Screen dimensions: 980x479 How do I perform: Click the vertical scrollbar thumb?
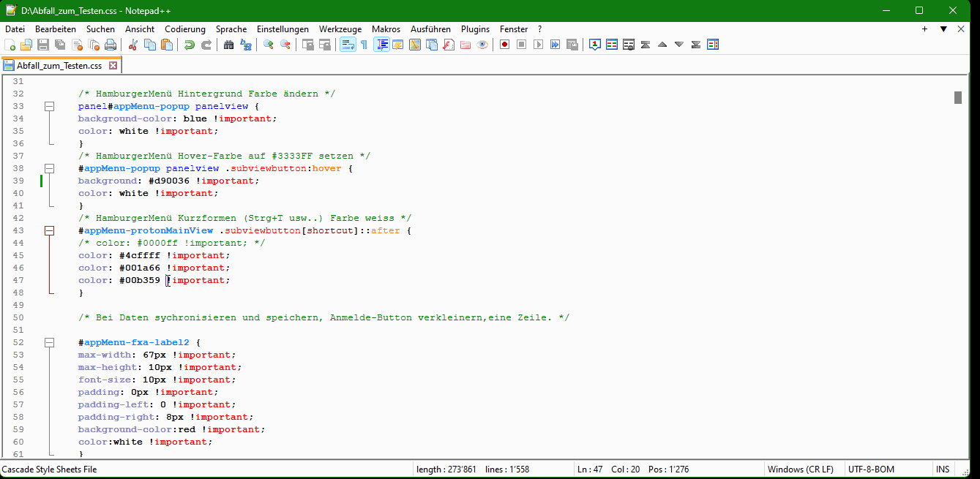[x=957, y=98]
